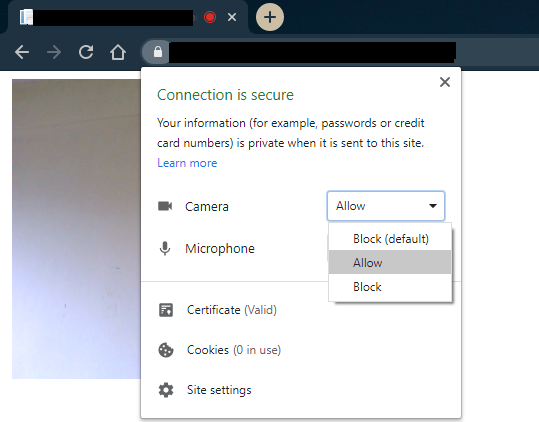Click the padlock site info icon

click(x=158, y=52)
